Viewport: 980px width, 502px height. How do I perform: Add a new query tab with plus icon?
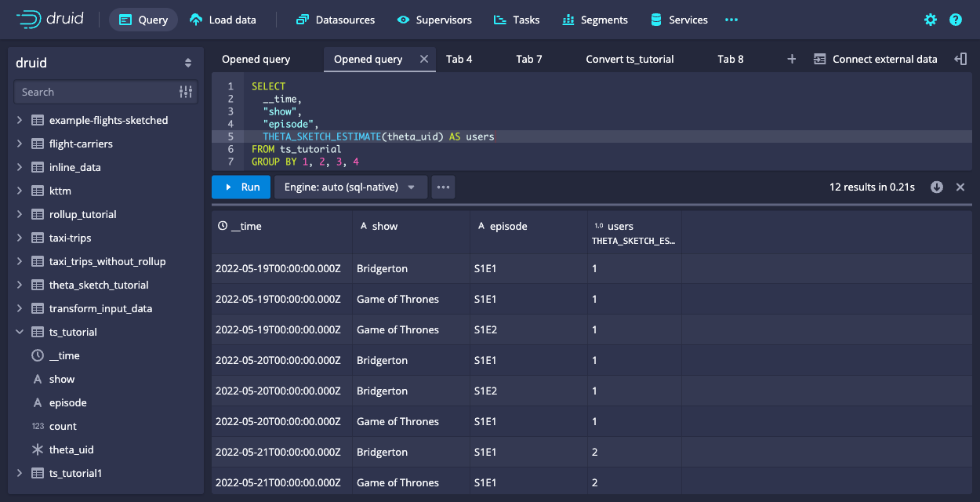coord(792,59)
